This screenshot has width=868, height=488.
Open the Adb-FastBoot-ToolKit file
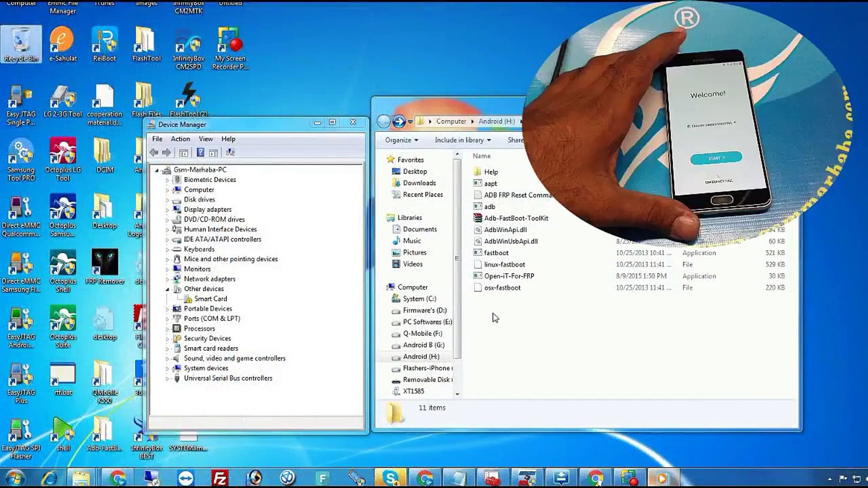click(x=516, y=218)
